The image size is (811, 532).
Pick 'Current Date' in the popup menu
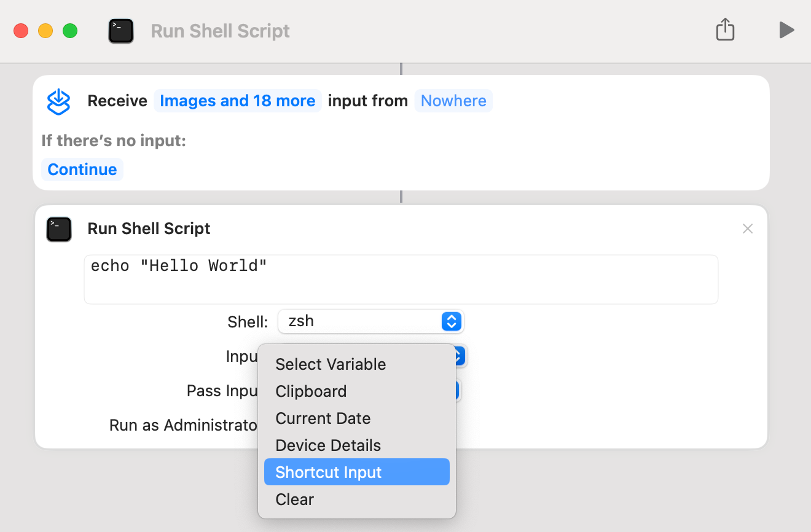[323, 418]
